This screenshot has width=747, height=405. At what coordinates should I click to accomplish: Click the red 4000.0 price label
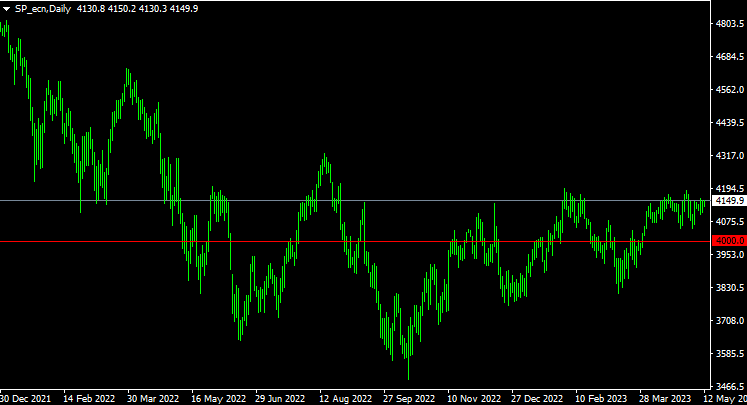click(729, 241)
